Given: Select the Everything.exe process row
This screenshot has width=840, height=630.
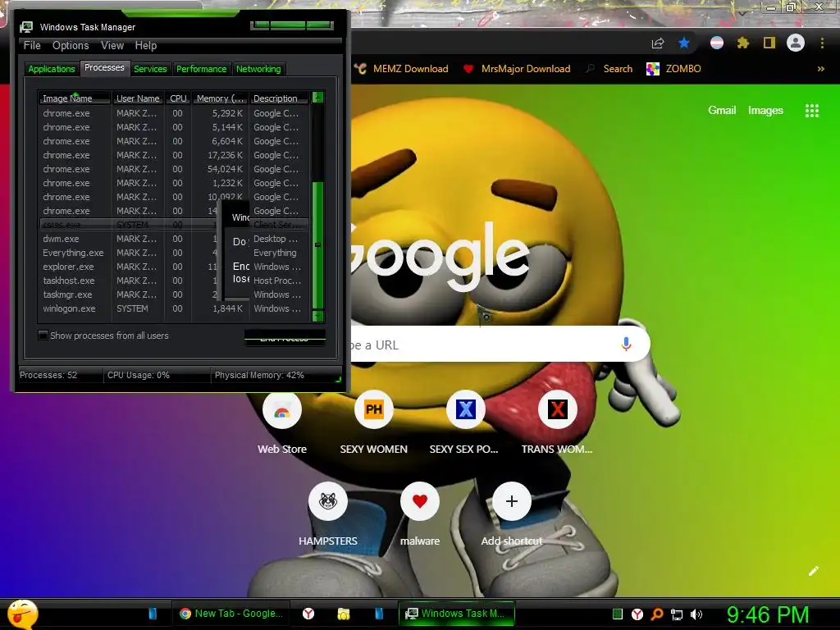Looking at the screenshot, I should (174, 253).
